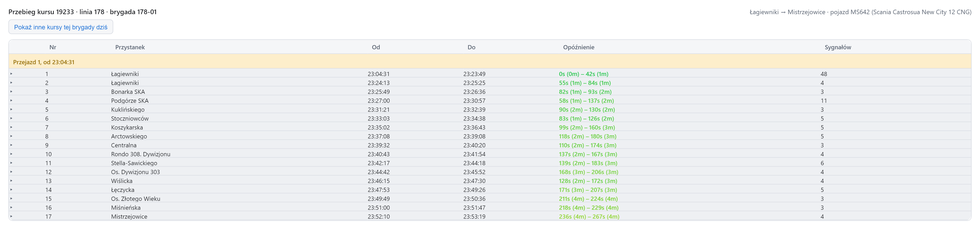Click the page title 'Przebieg kursu 19233'
Image resolution: width=980 pixels, height=237 pixels.
(x=41, y=12)
